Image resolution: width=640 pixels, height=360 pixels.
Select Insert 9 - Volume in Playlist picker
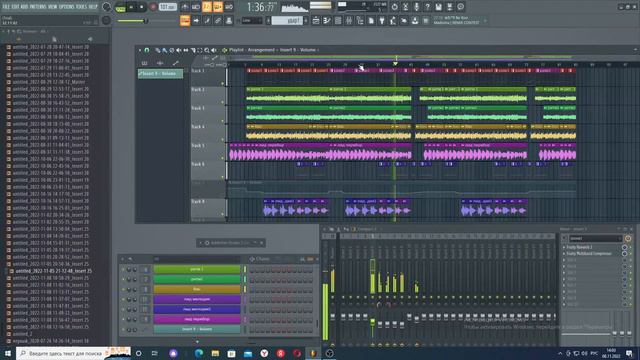click(x=160, y=73)
